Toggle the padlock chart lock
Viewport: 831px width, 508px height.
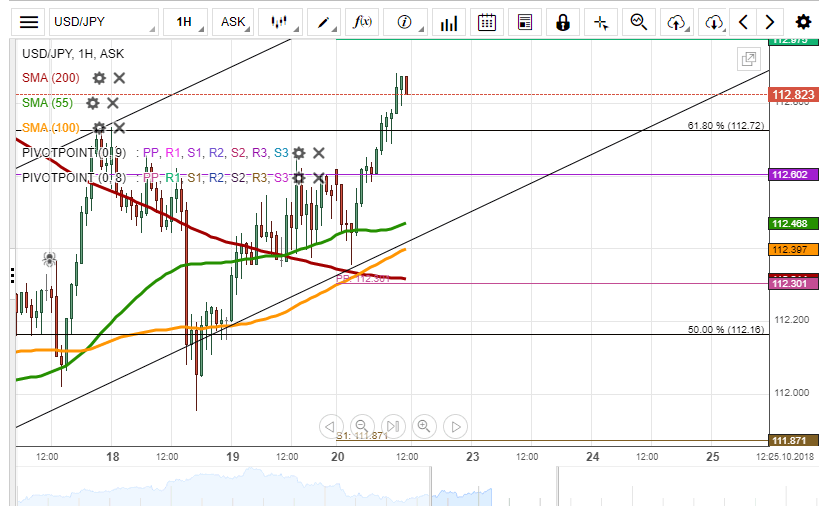pyautogui.click(x=563, y=21)
